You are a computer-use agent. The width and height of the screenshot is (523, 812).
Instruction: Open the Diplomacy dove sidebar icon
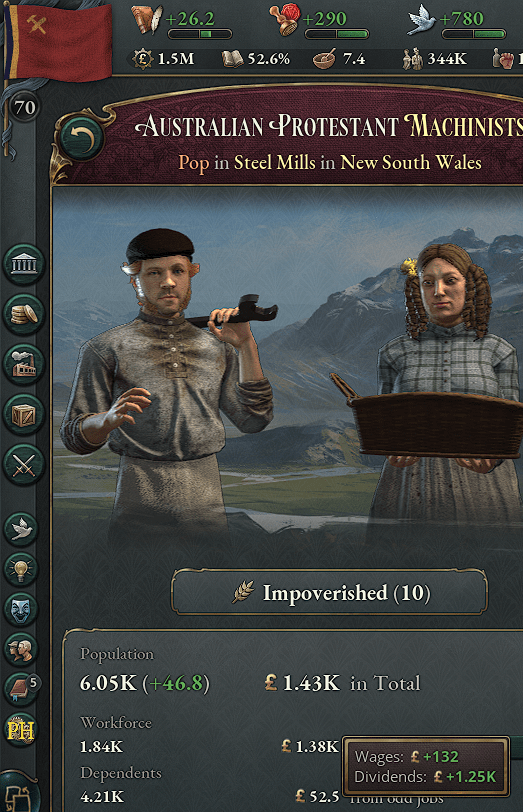point(21,529)
